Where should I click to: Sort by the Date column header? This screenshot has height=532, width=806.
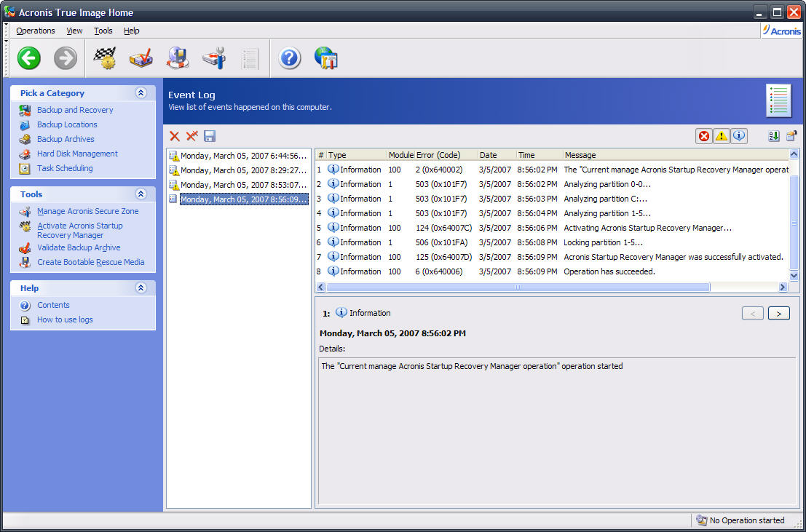(497, 155)
